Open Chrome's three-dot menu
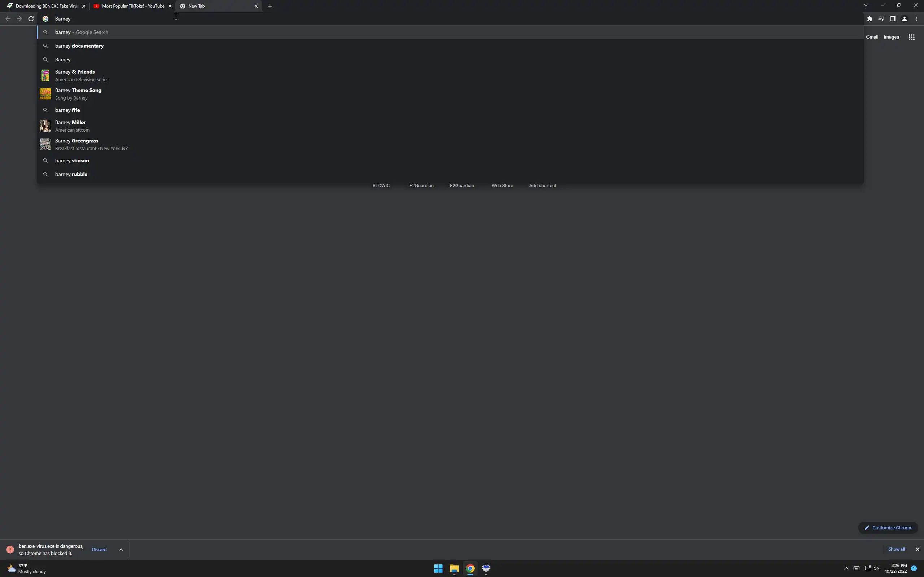Viewport: 924px width, 577px height. (x=916, y=19)
